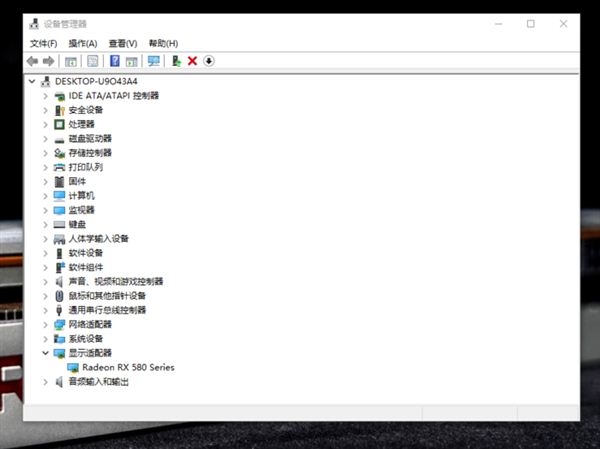Expand the 处理器 category
This screenshot has height=449, width=600.
click(x=46, y=124)
